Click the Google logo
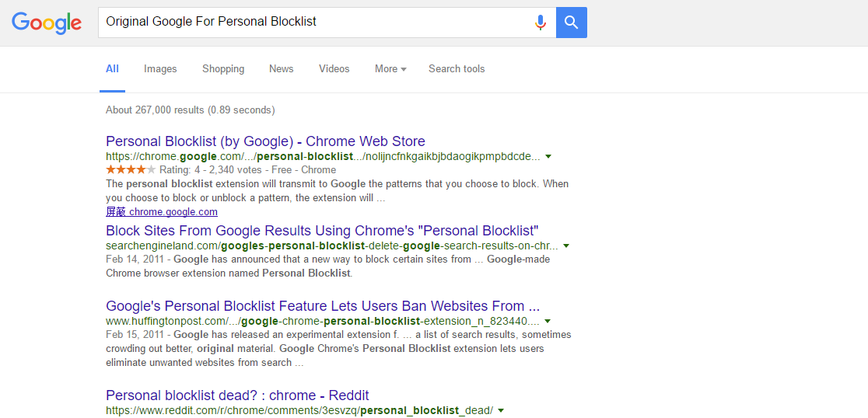The image size is (868, 418). click(47, 23)
